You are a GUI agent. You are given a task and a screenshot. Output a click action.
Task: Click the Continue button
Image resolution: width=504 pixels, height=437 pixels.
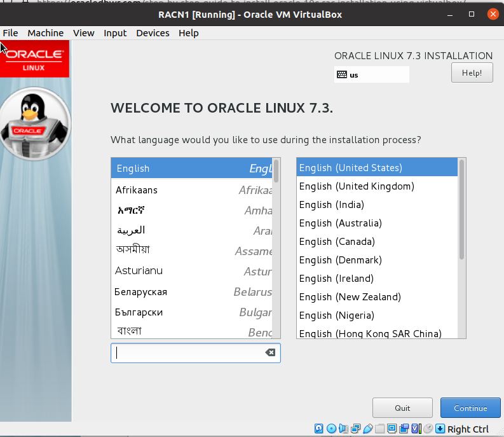[470, 408]
